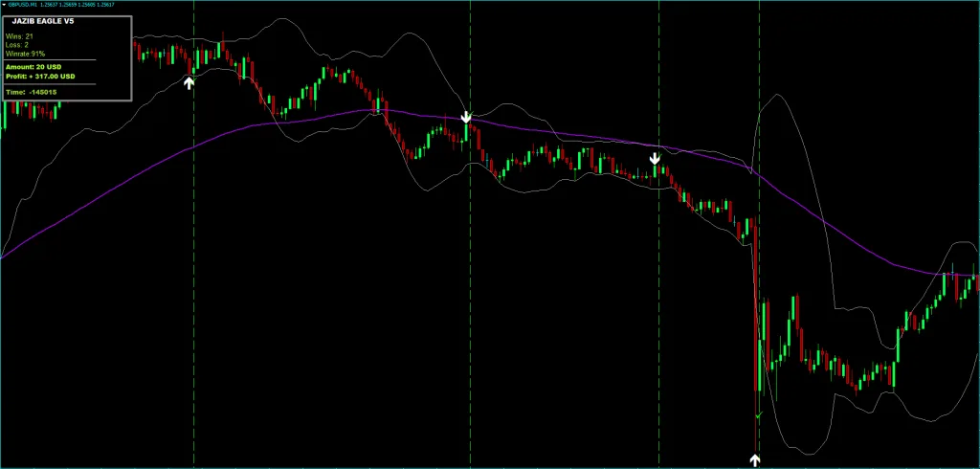Click the white up arrow below the info panel
The width and height of the screenshot is (980, 469).
(189, 82)
